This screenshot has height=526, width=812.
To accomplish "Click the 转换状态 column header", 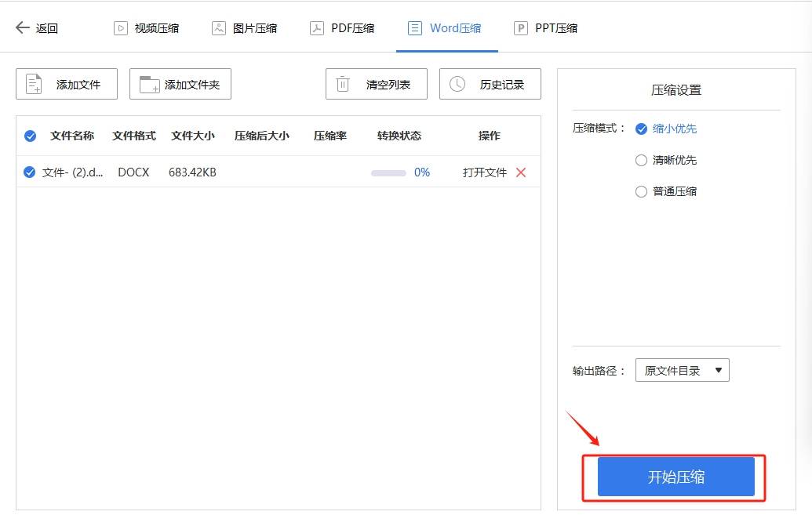I will pyautogui.click(x=399, y=136).
